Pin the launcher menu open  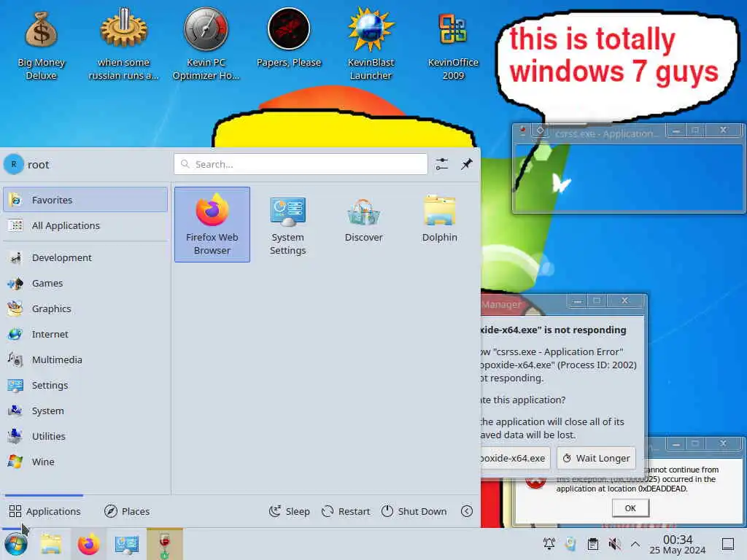pos(466,164)
